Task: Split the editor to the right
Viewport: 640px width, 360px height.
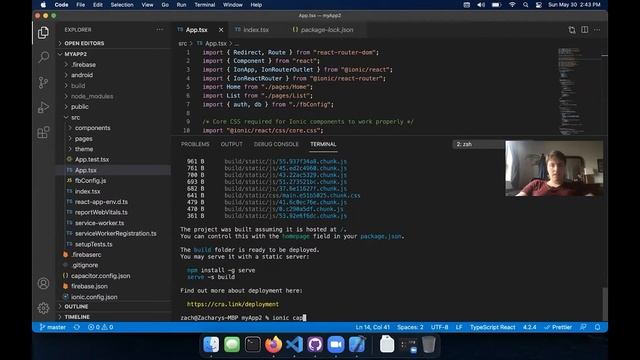Action: pos(584,30)
